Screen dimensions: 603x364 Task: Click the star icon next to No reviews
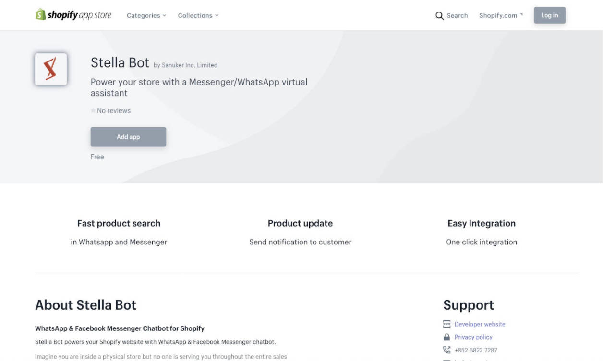(93, 111)
